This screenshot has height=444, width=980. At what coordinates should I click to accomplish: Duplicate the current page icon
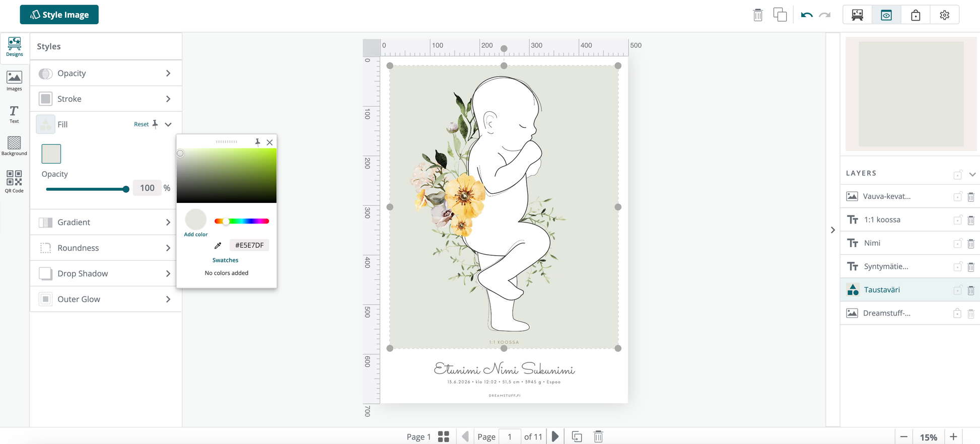577,436
